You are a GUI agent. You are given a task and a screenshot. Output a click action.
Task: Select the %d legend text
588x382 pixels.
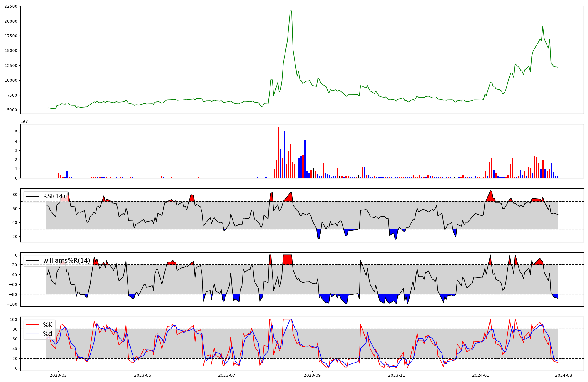[x=48, y=334]
